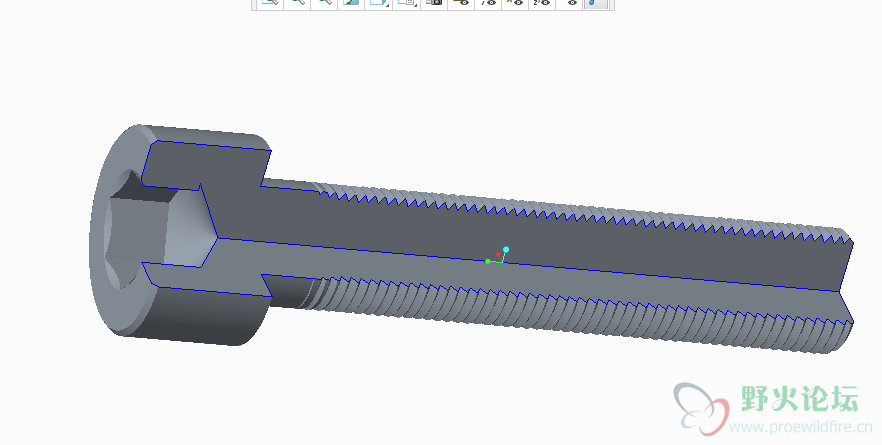Image resolution: width=882 pixels, height=445 pixels.
Task: Toggle coordinate system display eye icon
Action: [x=542, y=2]
